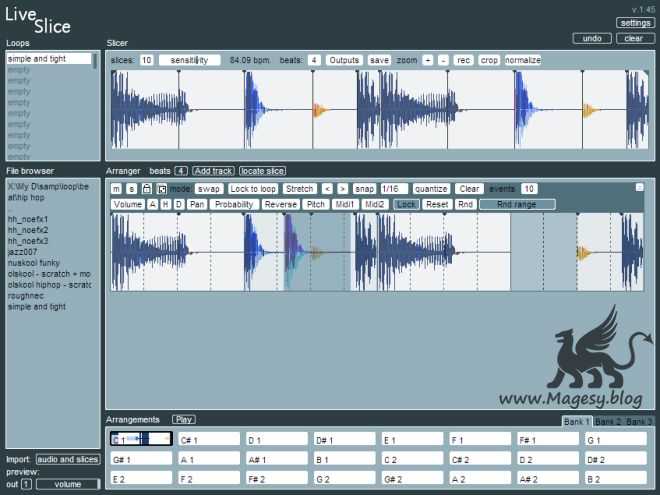Click the slices count field
This screenshot has width=660, height=495.
point(146,60)
